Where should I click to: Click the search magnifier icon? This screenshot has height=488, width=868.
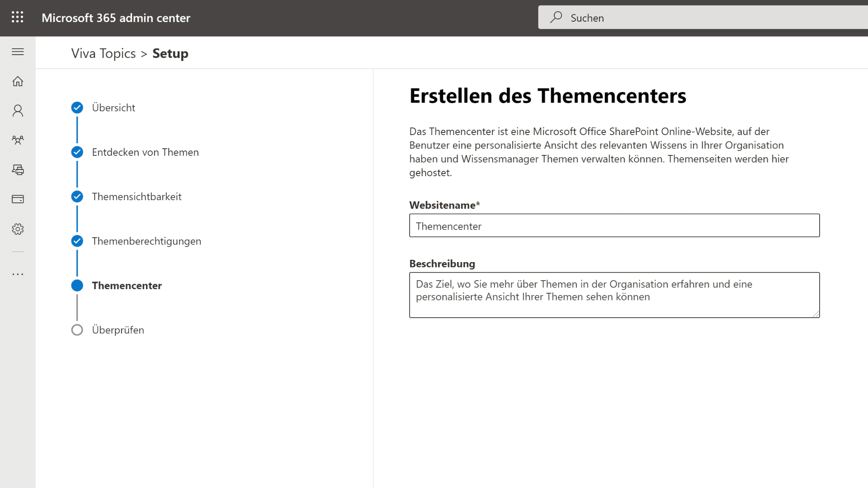pyautogui.click(x=556, y=17)
